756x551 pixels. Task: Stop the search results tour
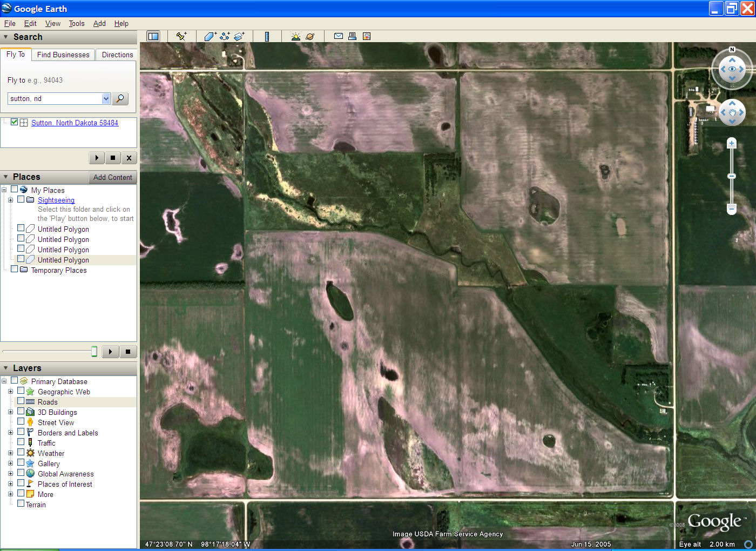tap(112, 158)
